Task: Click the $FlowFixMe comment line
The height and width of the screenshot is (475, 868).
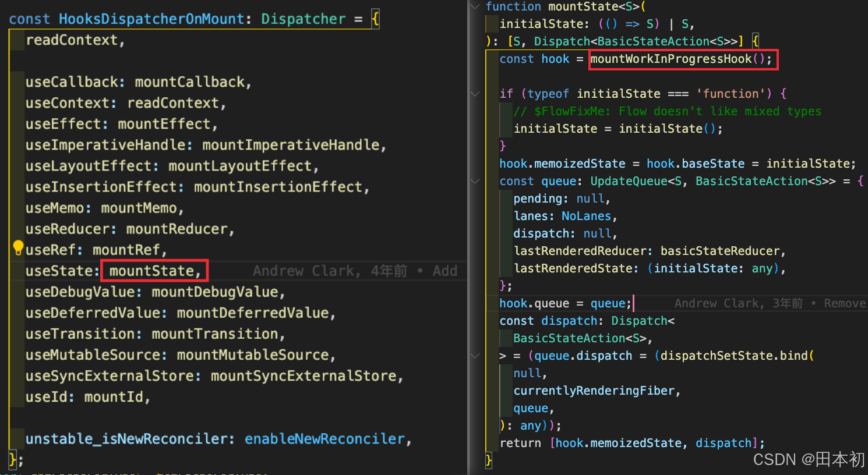Action: (x=667, y=111)
